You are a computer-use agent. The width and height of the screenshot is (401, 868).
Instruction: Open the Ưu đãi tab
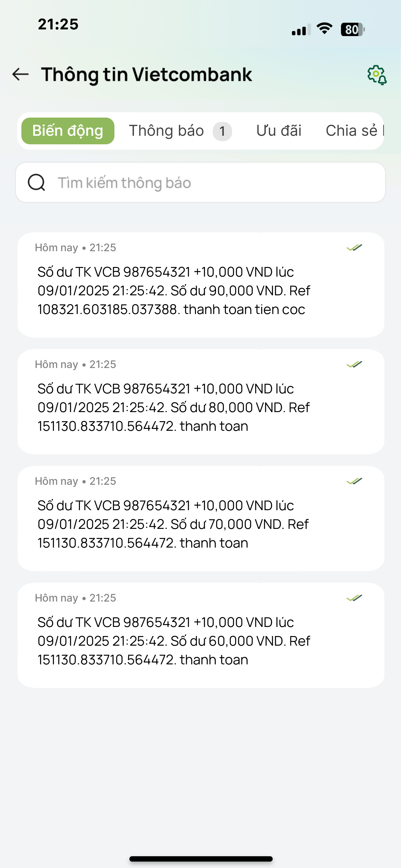[279, 131]
